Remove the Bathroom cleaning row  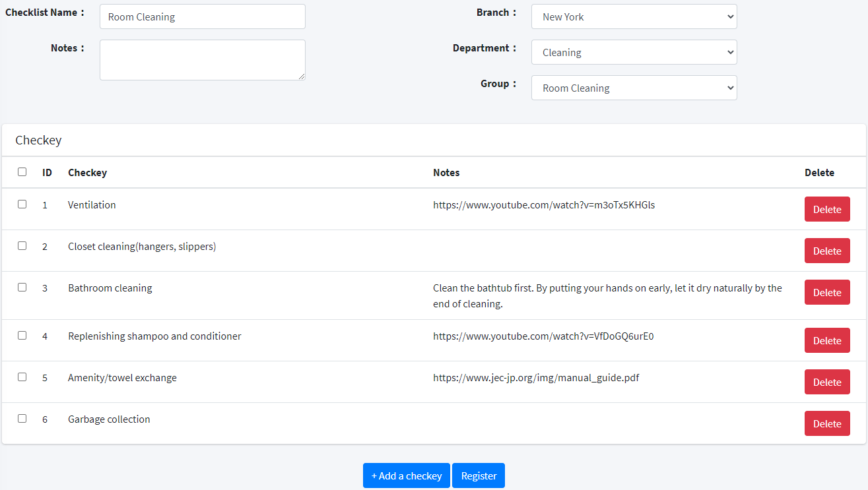click(x=826, y=293)
